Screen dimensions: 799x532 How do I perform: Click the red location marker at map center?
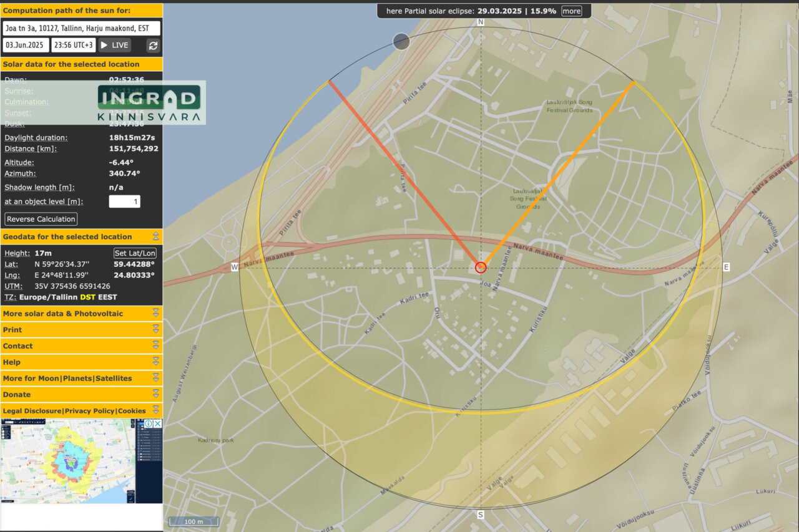[x=481, y=268]
